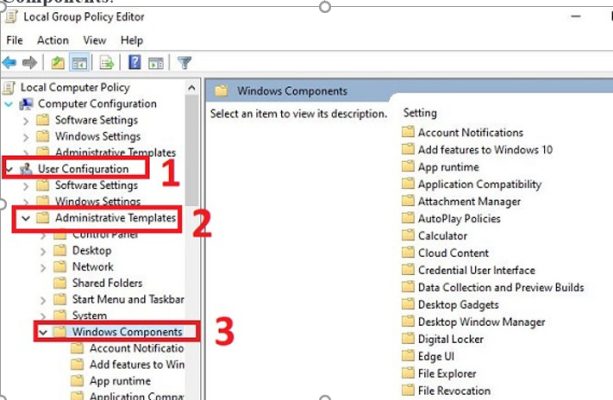
Task: Collapse the User Configuration node
Action: click(x=9, y=169)
